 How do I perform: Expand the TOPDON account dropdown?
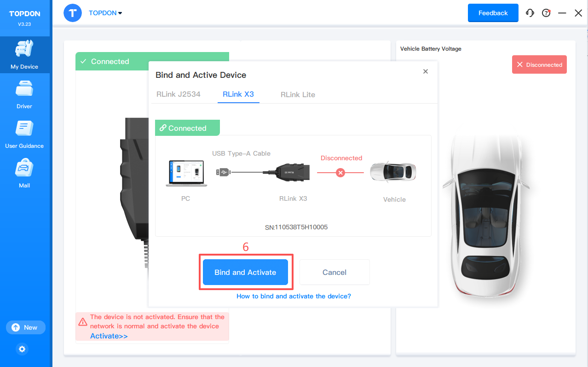tap(105, 13)
